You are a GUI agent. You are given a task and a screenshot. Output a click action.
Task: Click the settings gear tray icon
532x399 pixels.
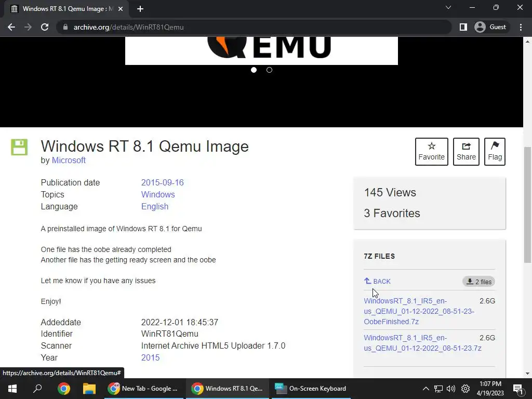465,389
